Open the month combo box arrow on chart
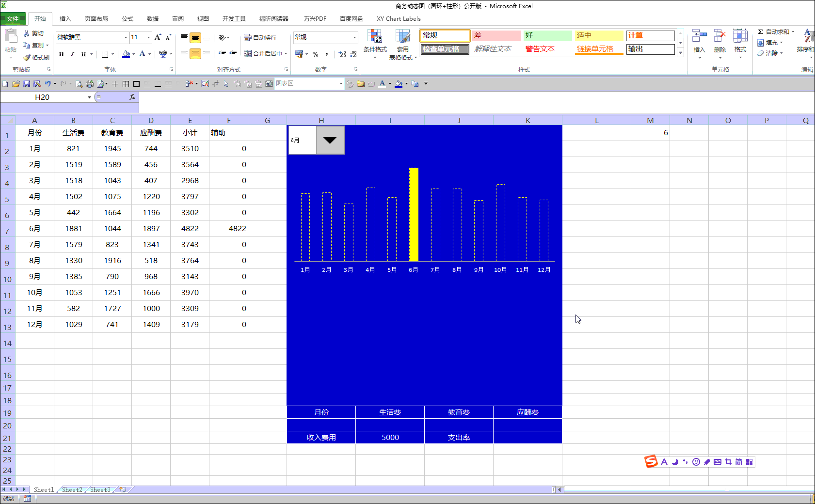The image size is (815, 504). (x=330, y=140)
